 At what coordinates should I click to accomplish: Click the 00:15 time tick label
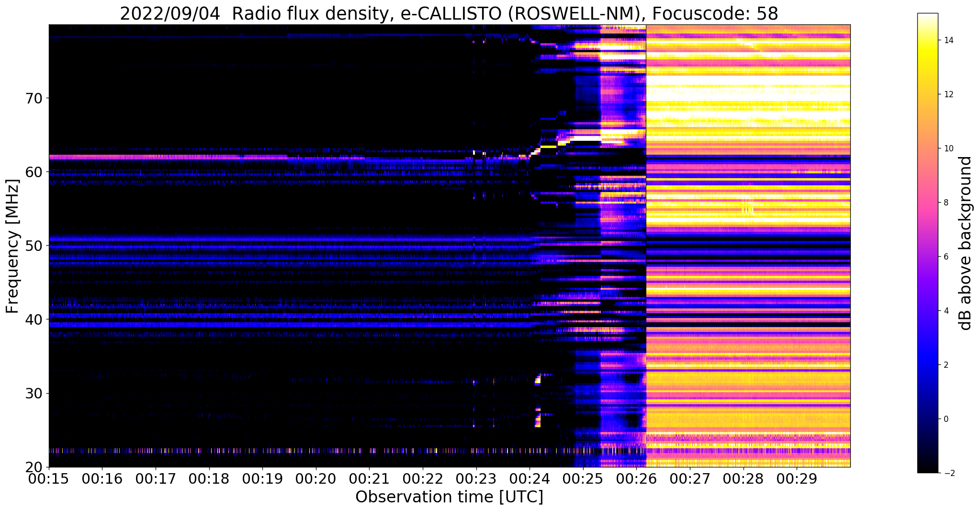tap(49, 479)
